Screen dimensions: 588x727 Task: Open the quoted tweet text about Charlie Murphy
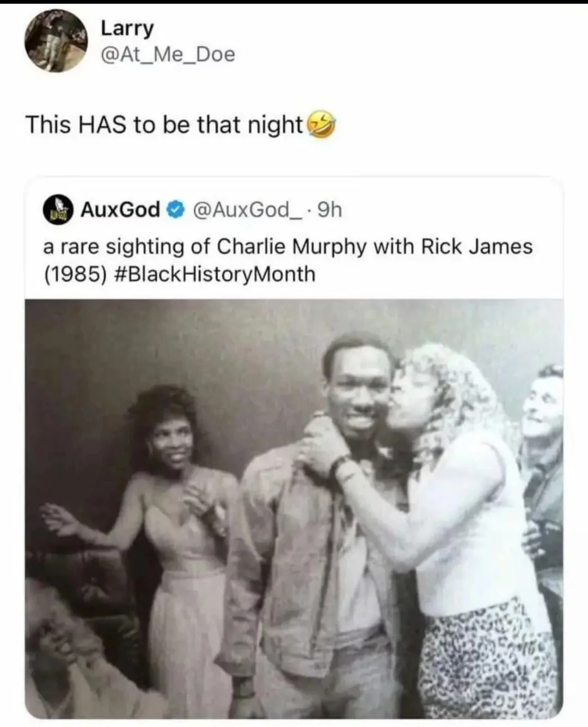tap(288, 260)
